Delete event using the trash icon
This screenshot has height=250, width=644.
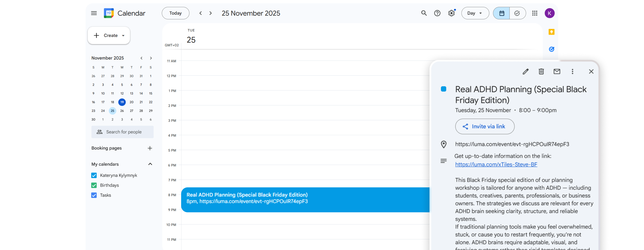[x=541, y=72]
